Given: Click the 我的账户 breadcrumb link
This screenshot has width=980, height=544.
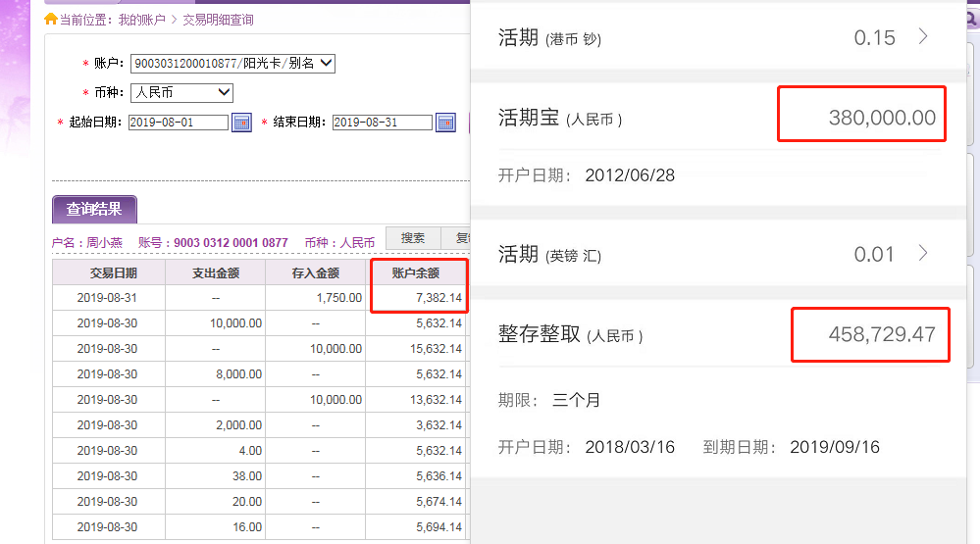Looking at the screenshot, I should (141, 20).
